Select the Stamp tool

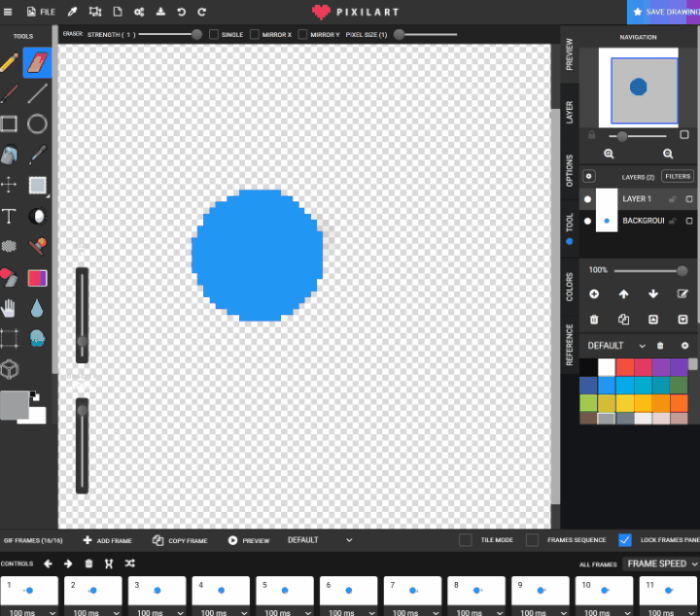(38, 246)
